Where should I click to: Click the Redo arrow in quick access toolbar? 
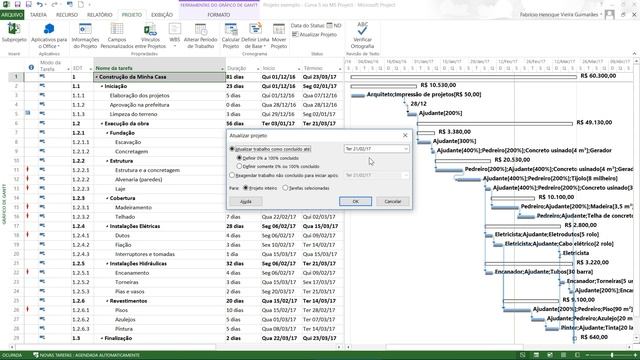54,4
